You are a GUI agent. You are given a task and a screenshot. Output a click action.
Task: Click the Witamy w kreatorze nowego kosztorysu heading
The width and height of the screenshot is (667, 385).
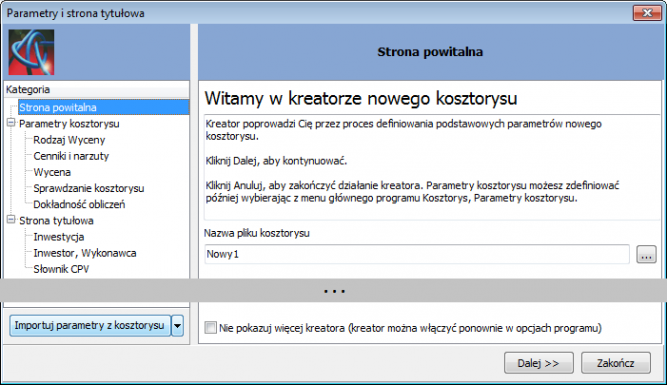pos(361,98)
